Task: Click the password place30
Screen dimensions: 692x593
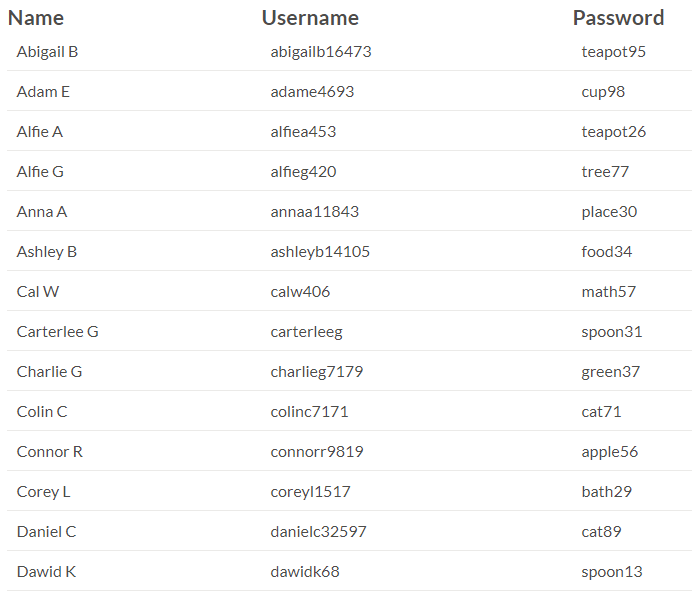Action: [609, 211]
